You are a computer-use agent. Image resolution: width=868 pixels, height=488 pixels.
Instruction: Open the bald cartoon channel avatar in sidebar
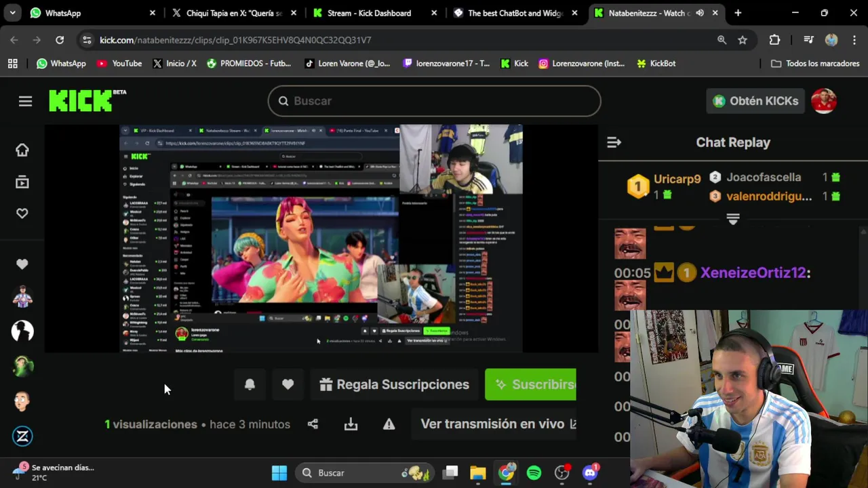tap(22, 401)
